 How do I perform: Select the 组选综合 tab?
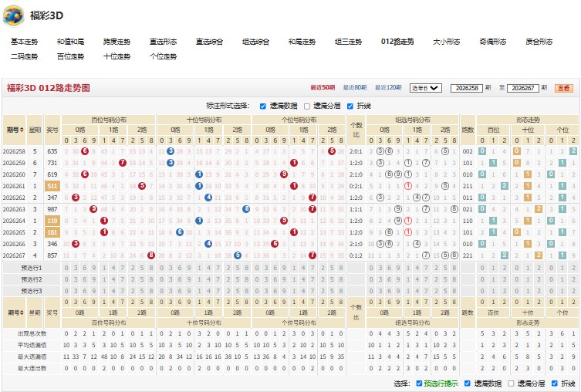click(255, 42)
